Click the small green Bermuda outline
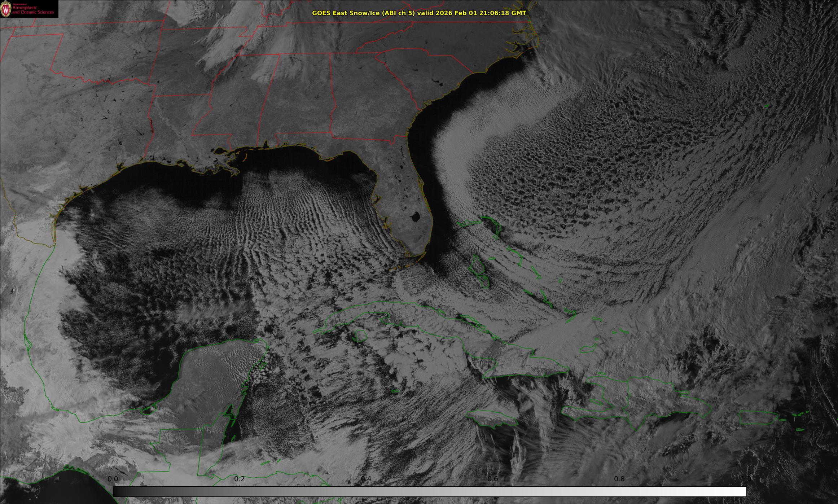838x504 pixels. point(767,106)
